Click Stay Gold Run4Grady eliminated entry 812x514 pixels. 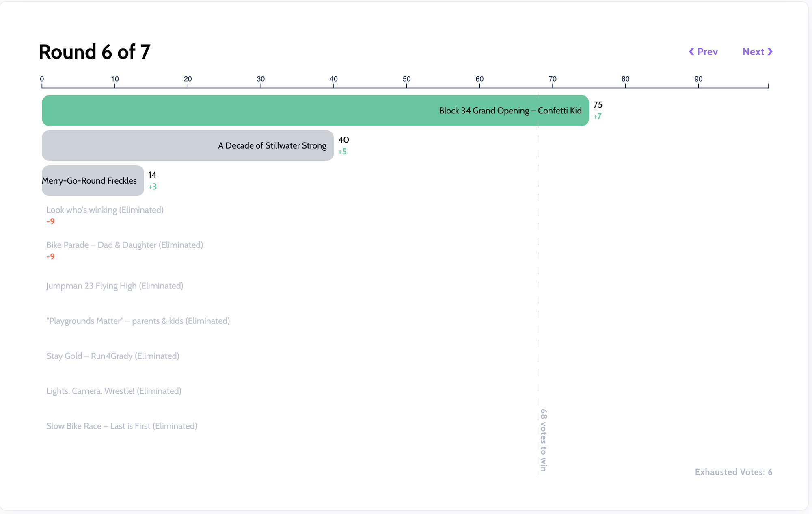point(113,356)
